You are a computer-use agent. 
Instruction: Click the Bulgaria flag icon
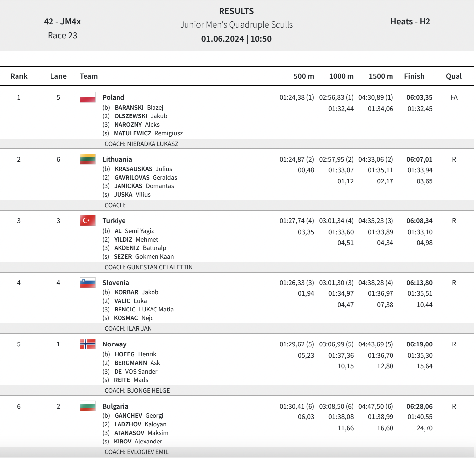87,406
